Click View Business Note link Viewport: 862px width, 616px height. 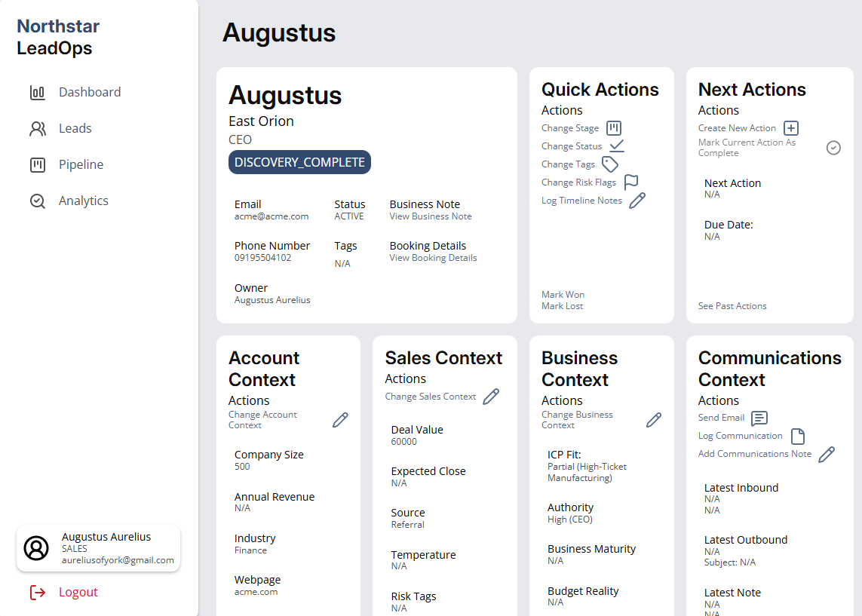pyautogui.click(x=431, y=216)
